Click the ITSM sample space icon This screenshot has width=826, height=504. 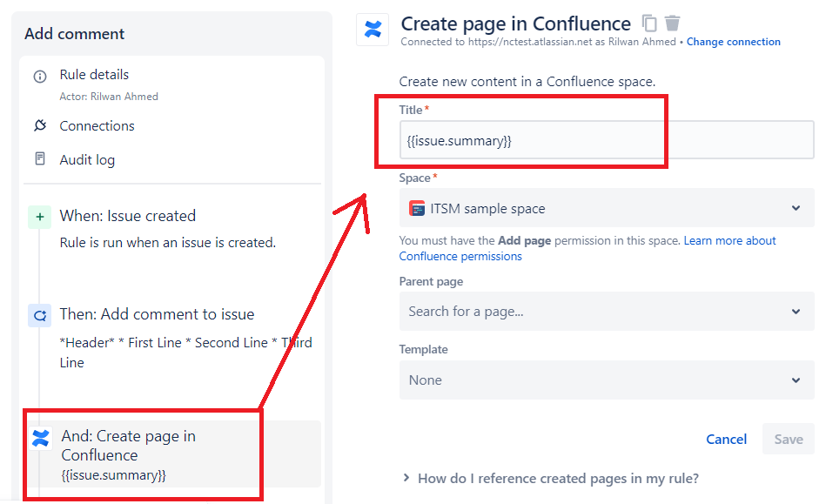[417, 209]
